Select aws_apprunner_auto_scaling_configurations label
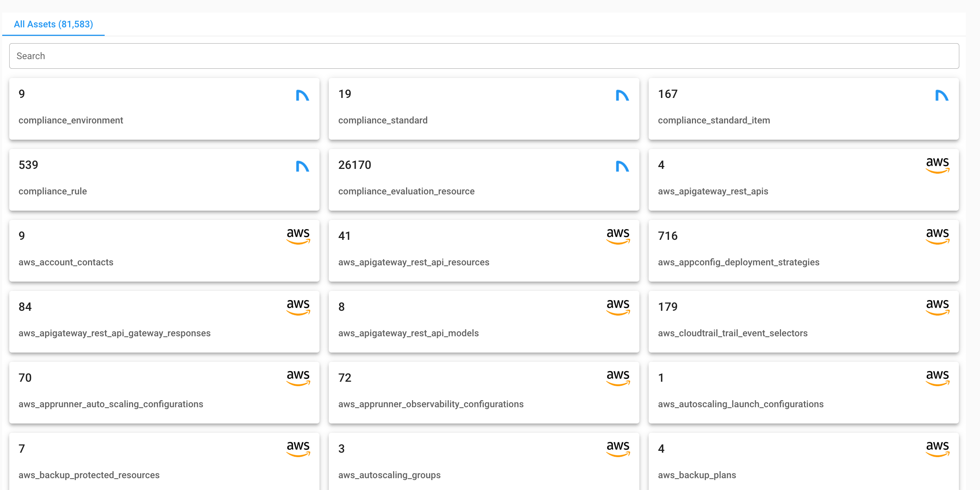980x490 pixels. click(x=111, y=404)
